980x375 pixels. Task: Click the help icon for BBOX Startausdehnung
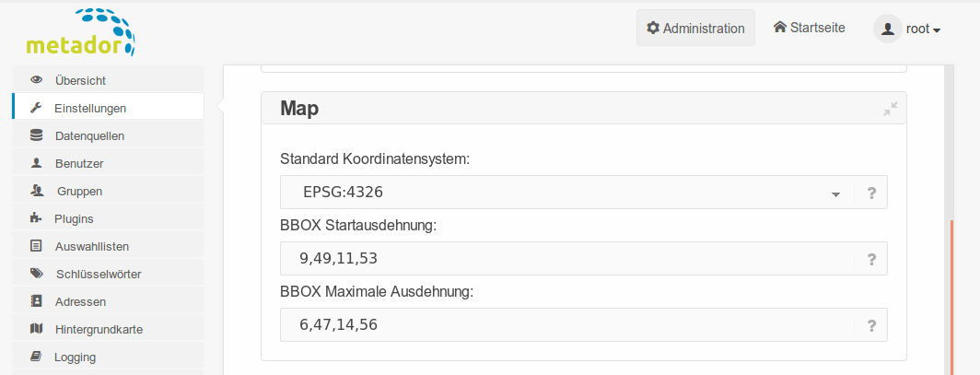(x=871, y=260)
